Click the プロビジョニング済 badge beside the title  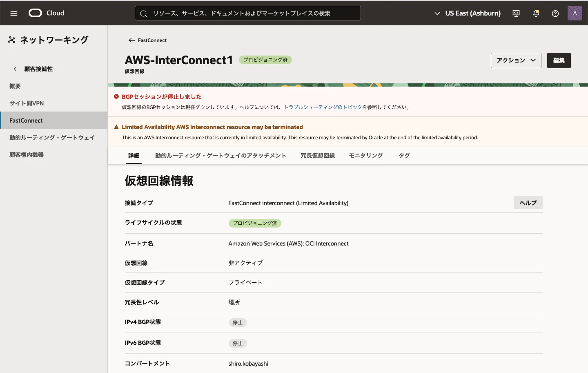(265, 60)
